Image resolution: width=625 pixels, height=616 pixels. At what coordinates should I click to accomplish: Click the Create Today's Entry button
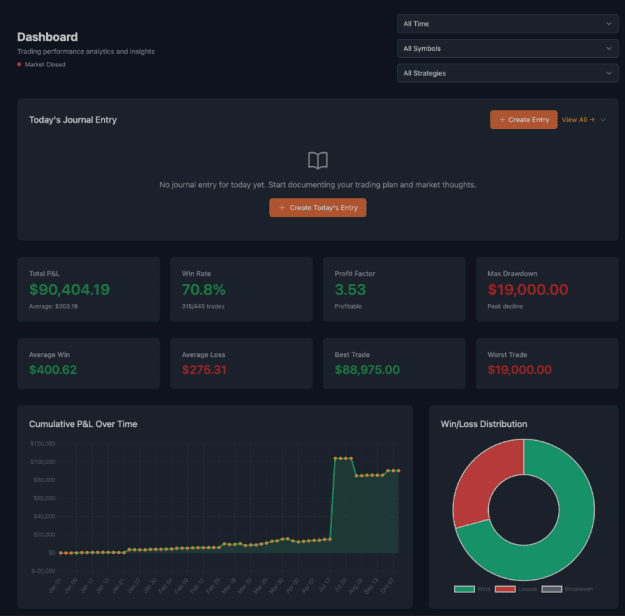point(318,208)
